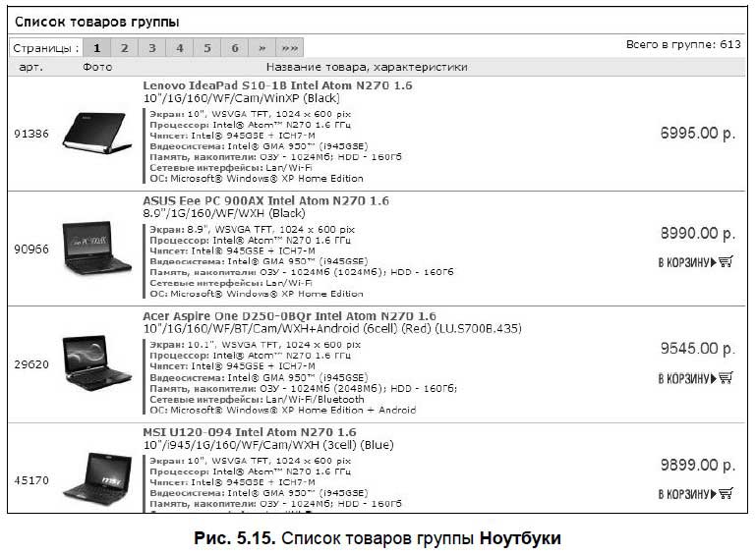Select current page 1 in pagination
The height and width of the screenshot is (555, 756).
[x=97, y=48]
